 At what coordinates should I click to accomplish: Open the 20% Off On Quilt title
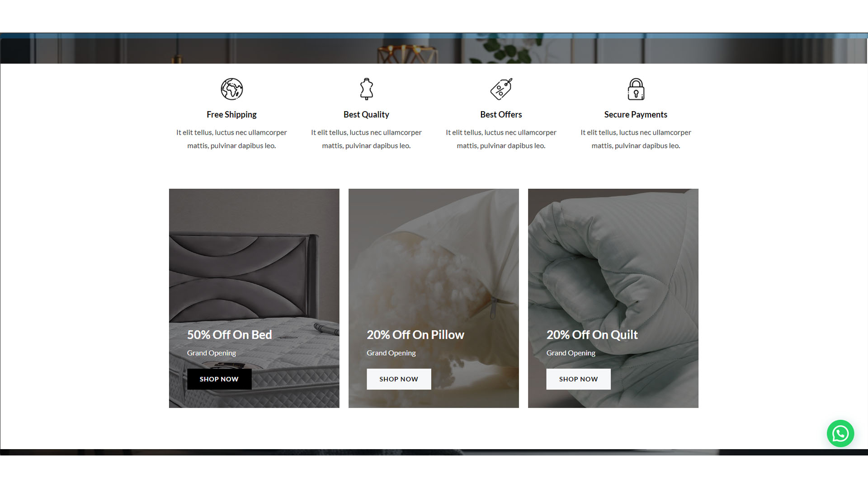click(x=592, y=335)
